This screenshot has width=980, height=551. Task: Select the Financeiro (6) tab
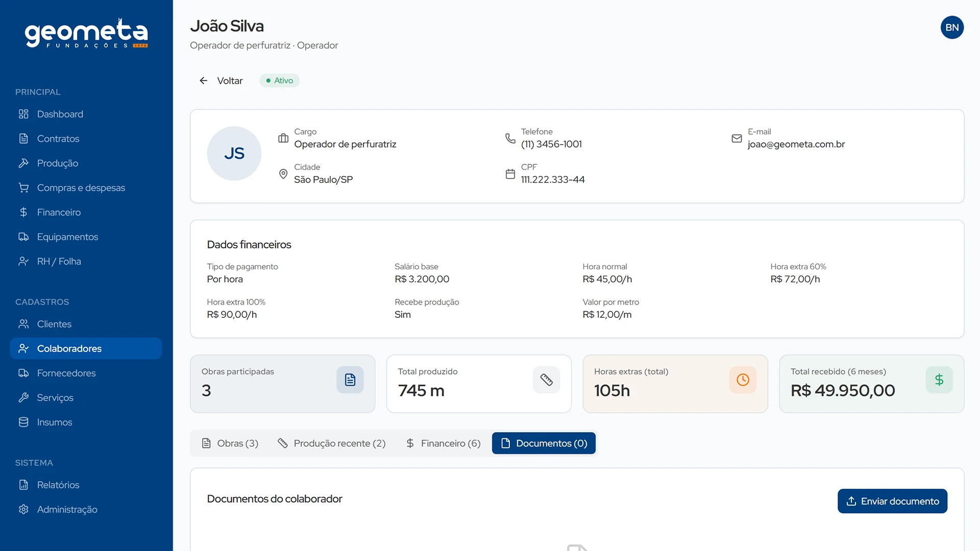tap(443, 443)
